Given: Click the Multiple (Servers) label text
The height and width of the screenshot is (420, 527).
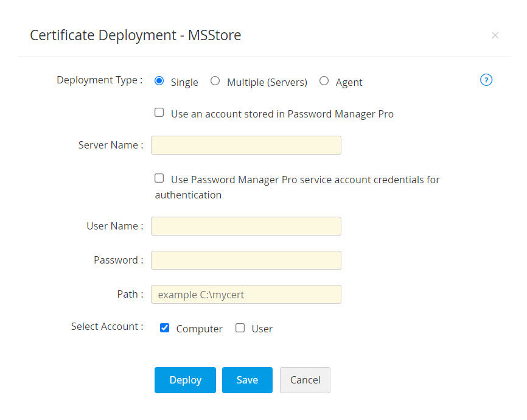Looking at the screenshot, I should coord(267,82).
